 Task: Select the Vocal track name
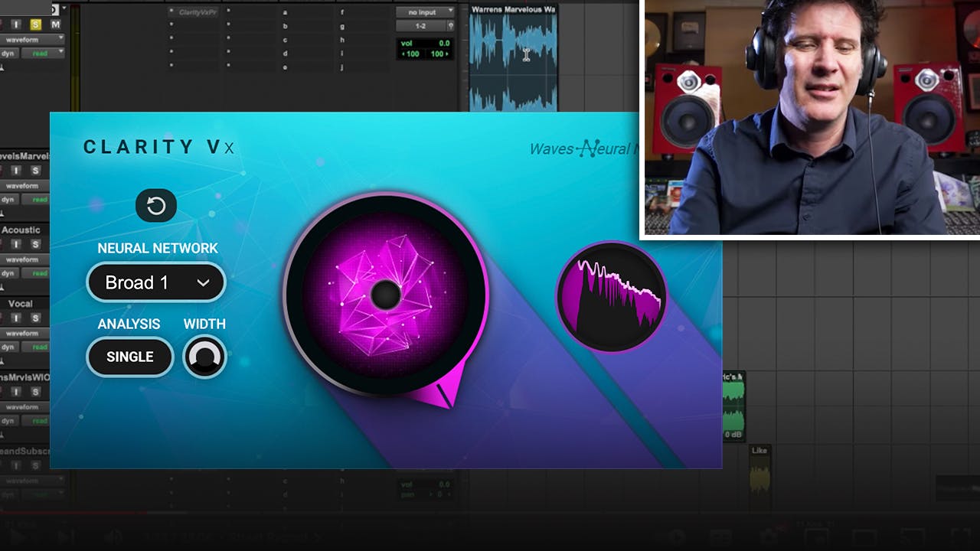(x=21, y=304)
